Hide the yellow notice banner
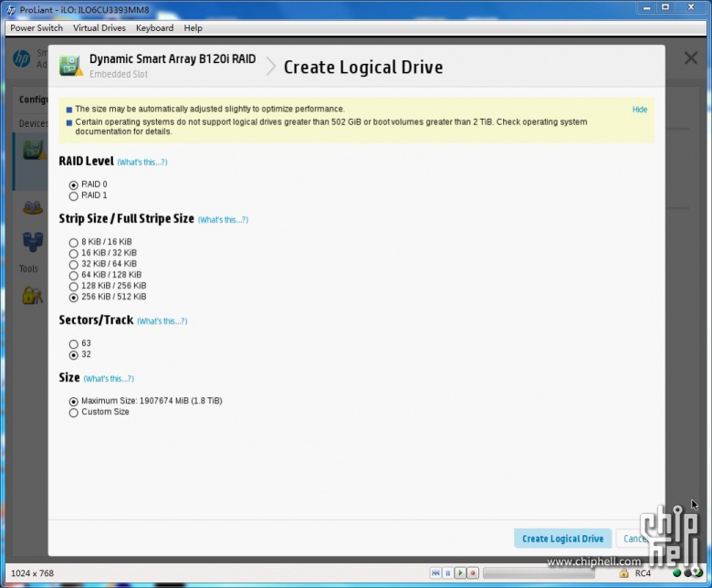The width and height of the screenshot is (712, 588). (640, 110)
